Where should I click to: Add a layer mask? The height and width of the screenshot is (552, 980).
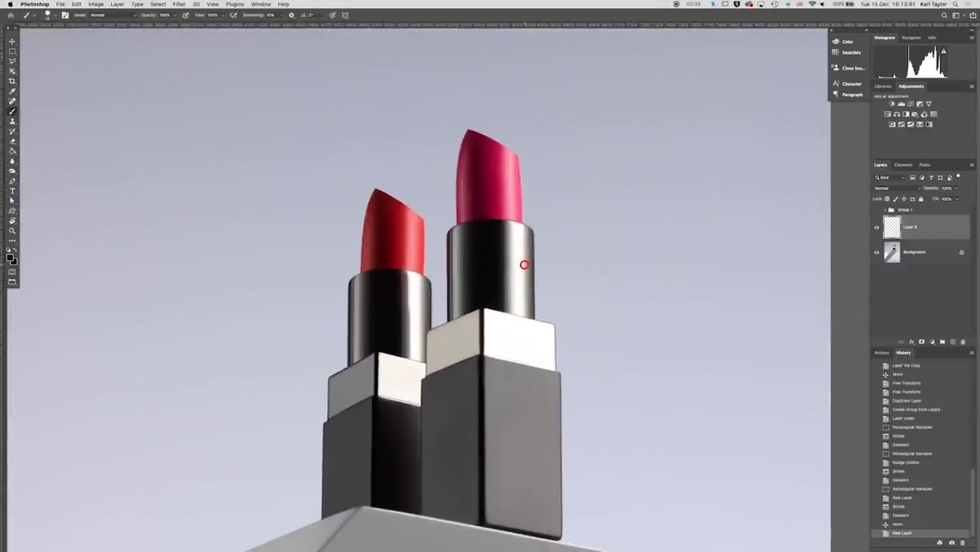click(921, 342)
